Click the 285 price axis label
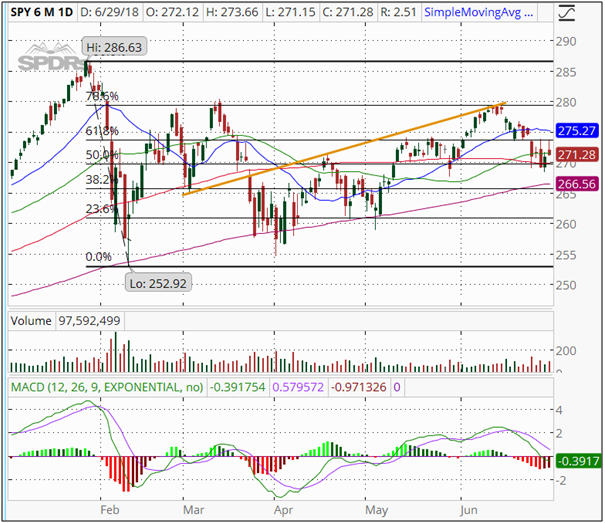Image resolution: width=605 pixels, height=523 pixels. point(566,72)
